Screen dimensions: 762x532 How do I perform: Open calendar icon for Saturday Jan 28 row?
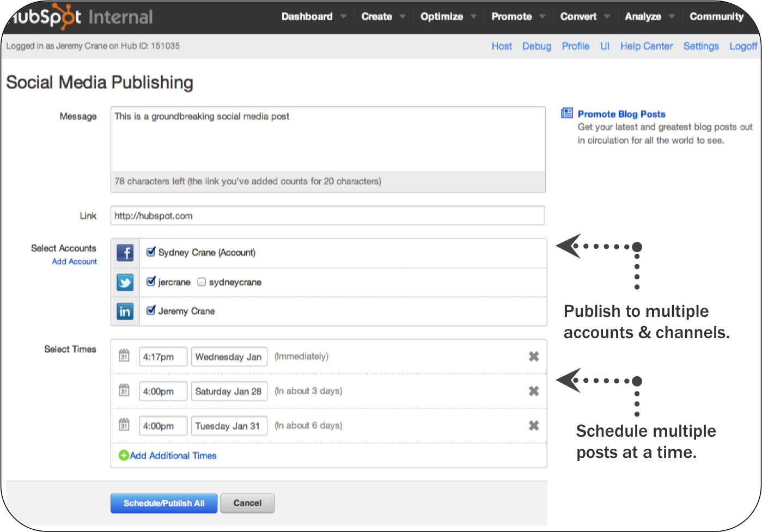[x=124, y=390]
